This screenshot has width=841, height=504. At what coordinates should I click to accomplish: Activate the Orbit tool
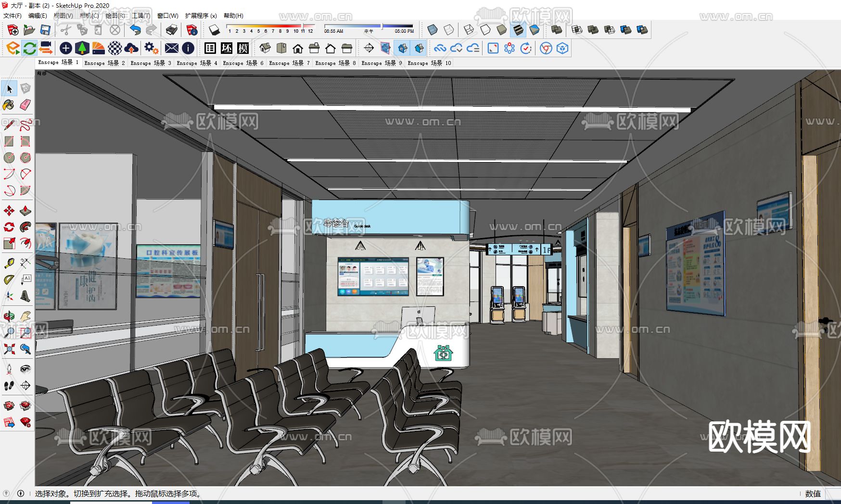tap(9, 316)
